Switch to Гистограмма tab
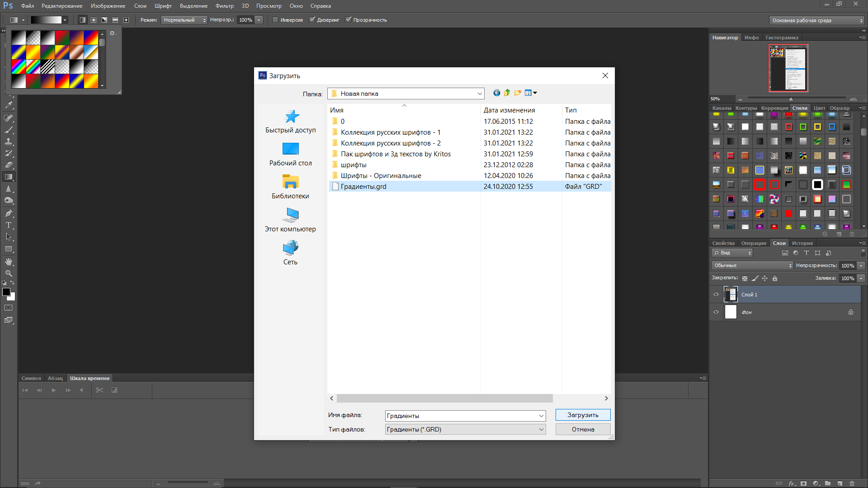Viewport: 868px width, 488px height. point(782,38)
